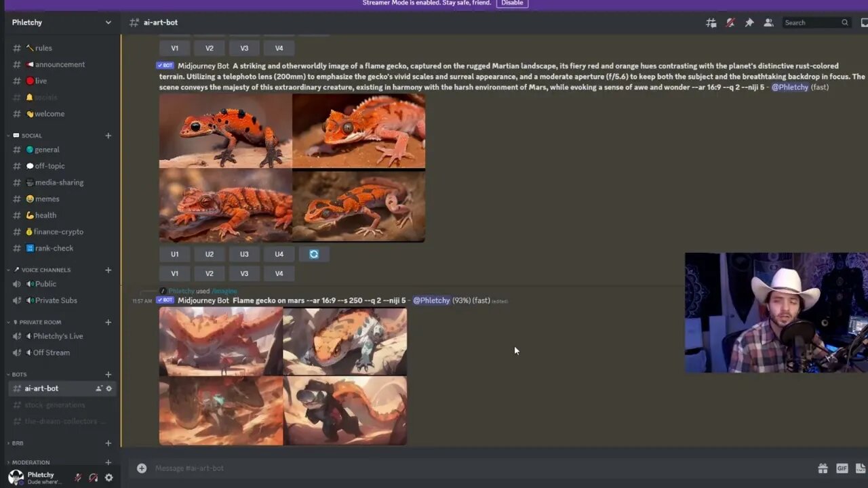Click the hash icon of the rules channel

[17, 48]
